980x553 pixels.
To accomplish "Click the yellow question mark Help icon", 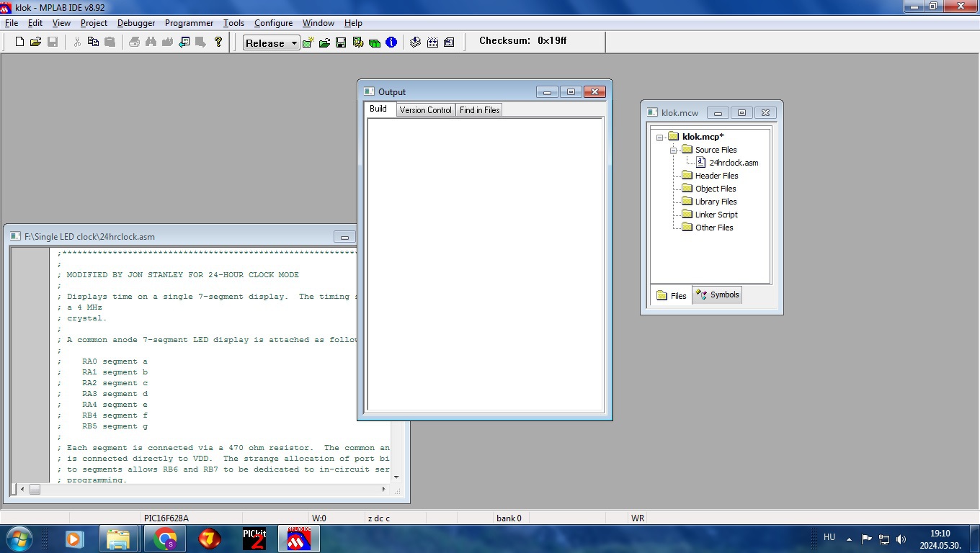I will click(218, 42).
